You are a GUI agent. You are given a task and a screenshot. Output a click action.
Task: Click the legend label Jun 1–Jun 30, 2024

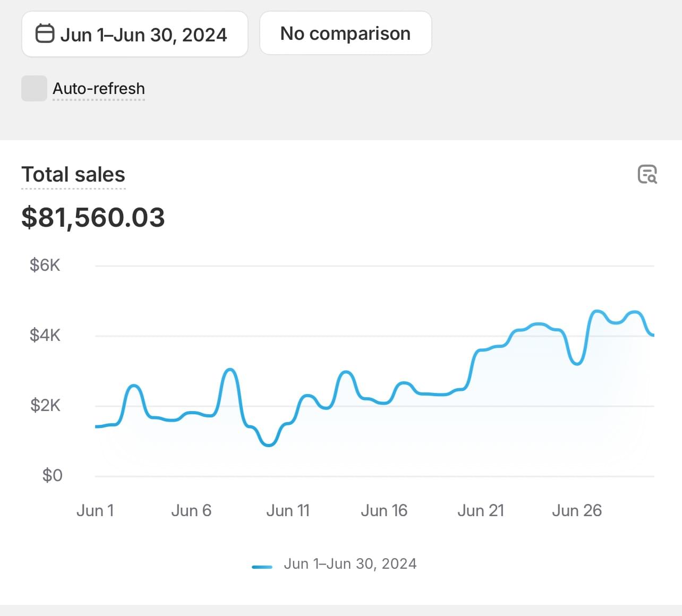point(350,564)
